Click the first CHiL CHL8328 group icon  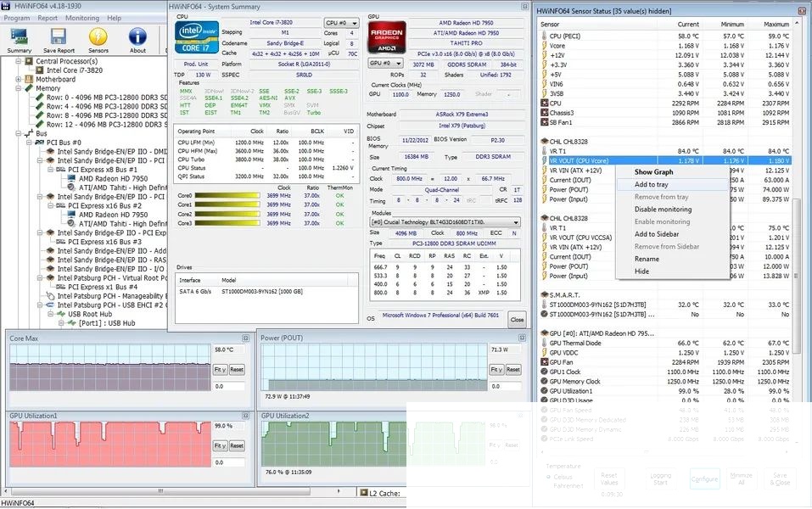(544, 142)
